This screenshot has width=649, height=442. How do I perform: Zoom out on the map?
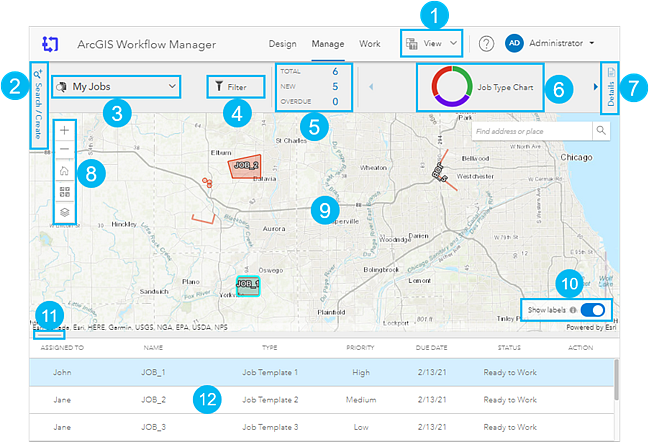click(65, 149)
